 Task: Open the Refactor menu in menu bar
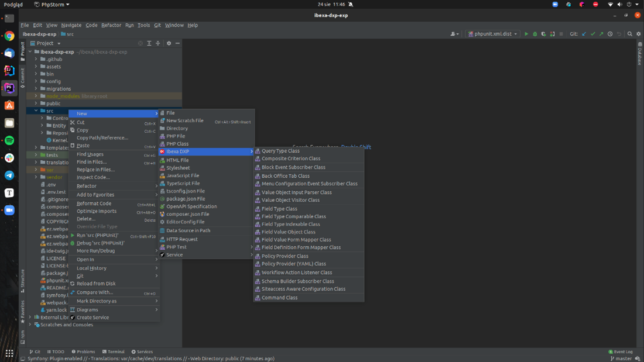(x=111, y=25)
